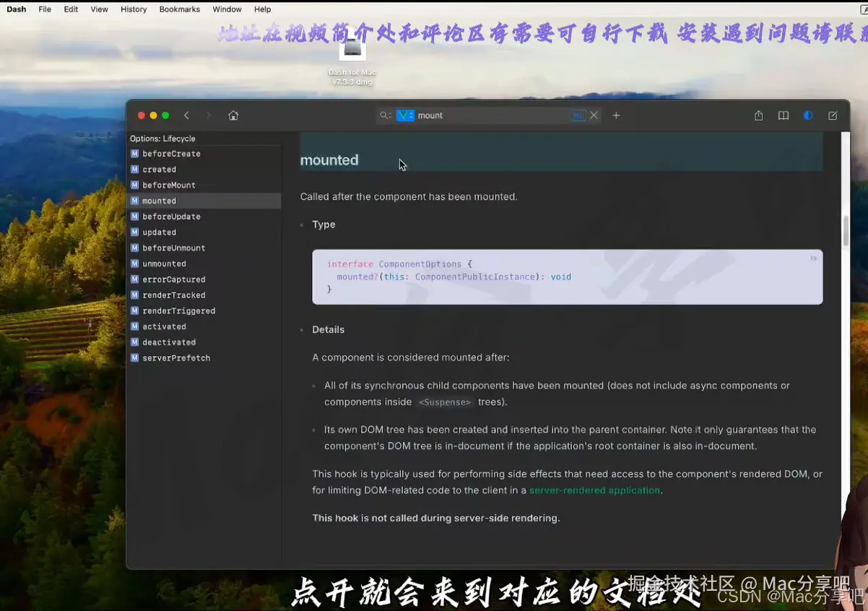Select mounted in the lifecycle sidebar

click(x=159, y=200)
